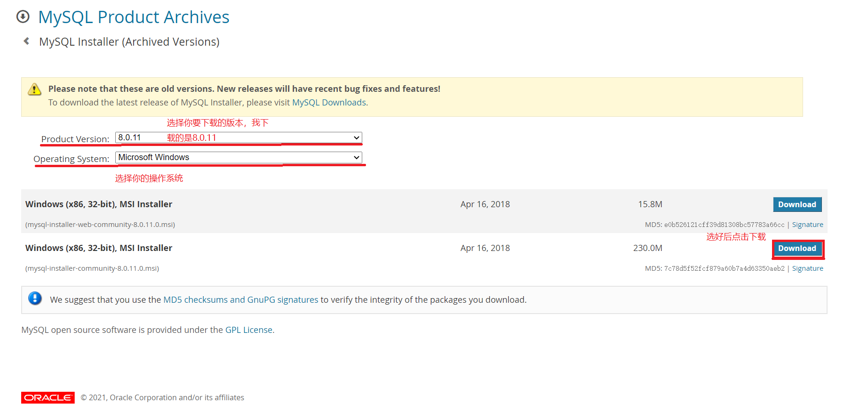
Task: Click the red Oracle logo
Action: [x=48, y=397]
